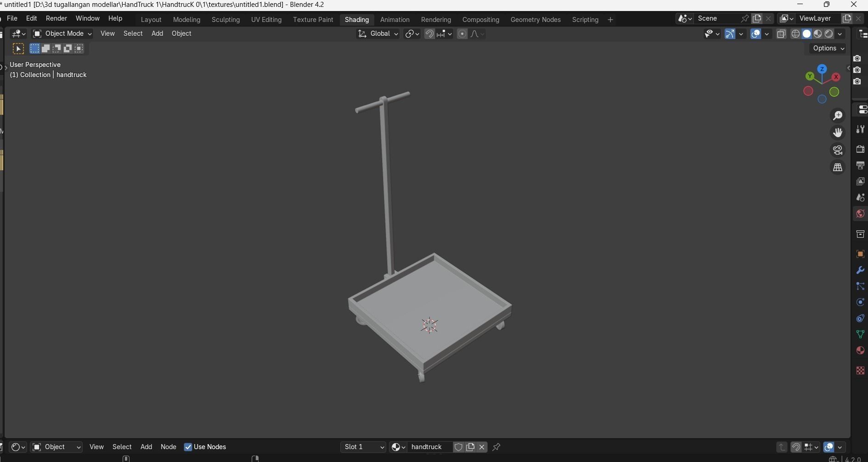Choose the Invert selection mode icon
Image resolution: width=868 pixels, height=462 pixels.
[x=68, y=49]
